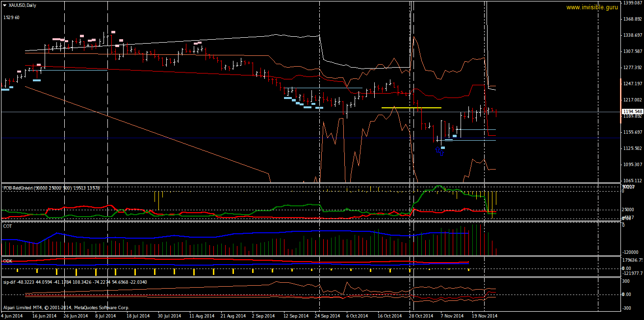
Task: Click the 179636.75 value on ODK scale
Action: click(632, 260)
